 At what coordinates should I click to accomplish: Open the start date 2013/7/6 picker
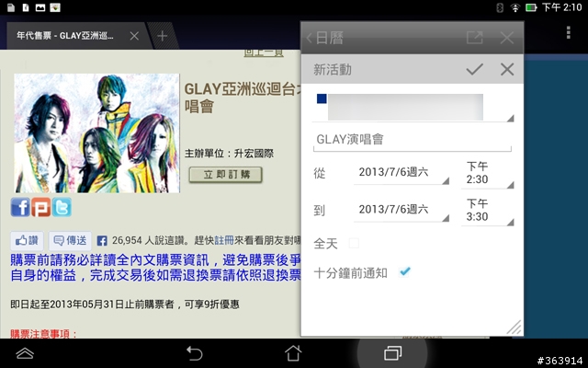pyautogui.click(x=401, y=173)
